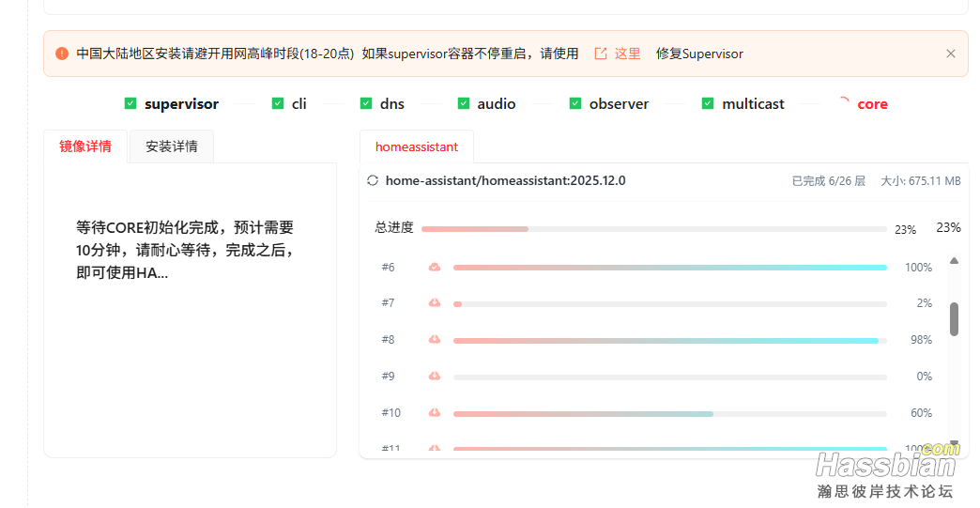Click the green supervisor checkbox

[130, 103]
